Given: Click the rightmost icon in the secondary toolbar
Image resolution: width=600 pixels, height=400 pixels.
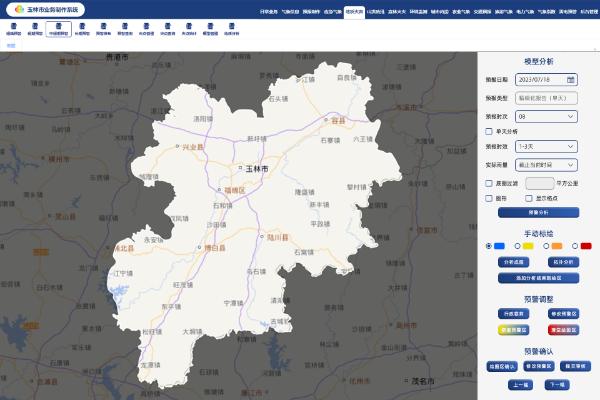Looking at the screenshot, I should point(232,29).
